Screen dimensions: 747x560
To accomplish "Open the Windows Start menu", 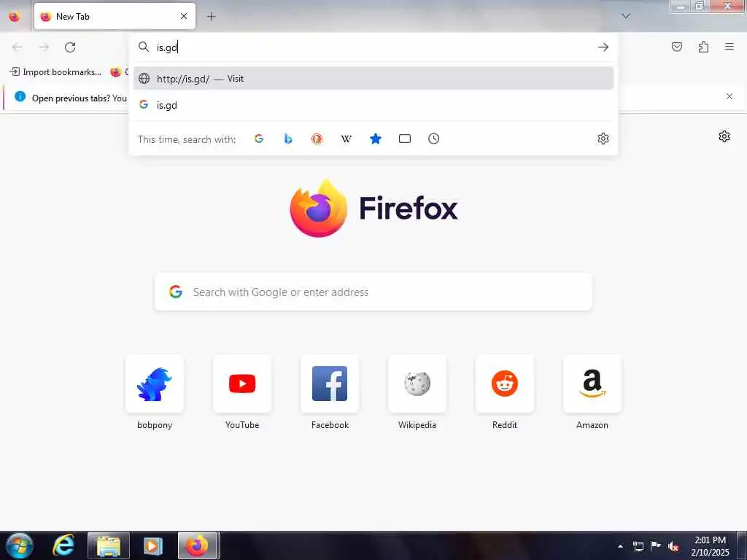I will (x=19, y=545).
